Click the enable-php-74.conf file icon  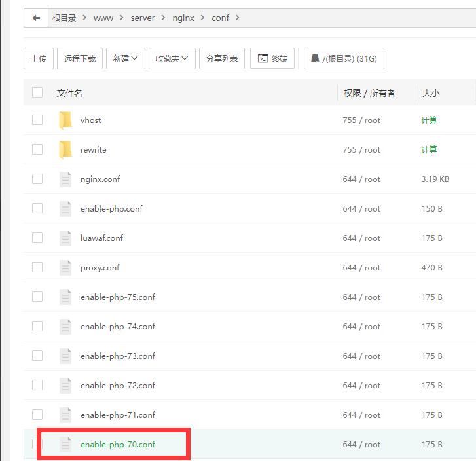[x=65, y=327]
